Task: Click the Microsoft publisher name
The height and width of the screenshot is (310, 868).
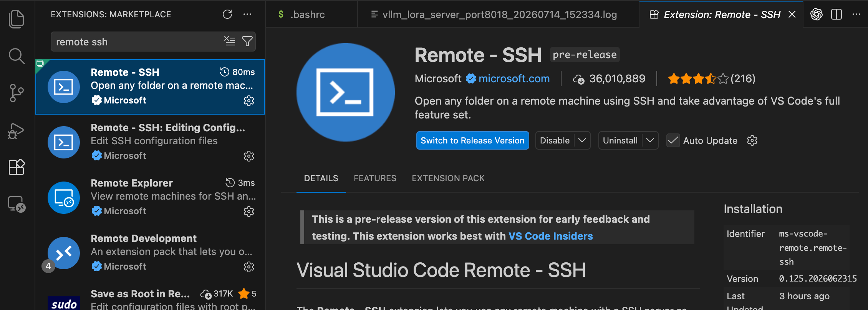Action: point(438,79)
